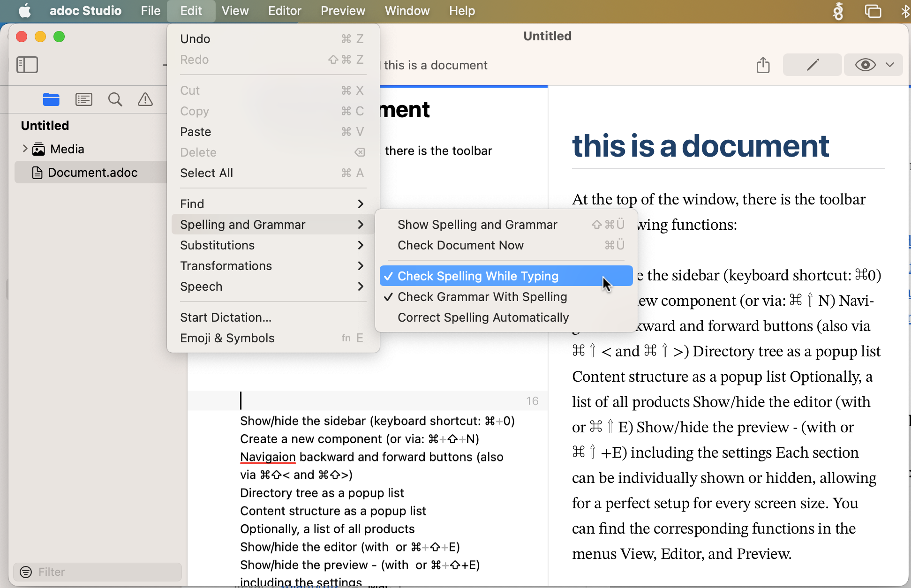The image size is (911, 588).
Task: Open the sidebar search magnifier
Action: (x=115, y=99)
